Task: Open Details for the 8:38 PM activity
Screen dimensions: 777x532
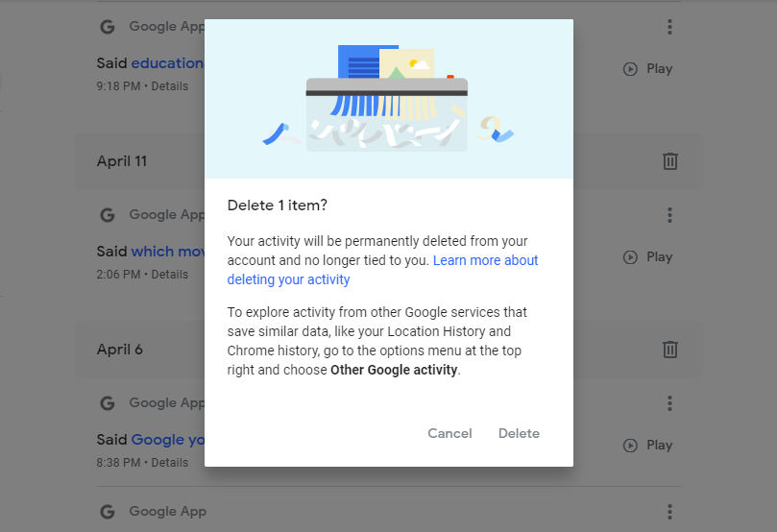Action: 169,463
